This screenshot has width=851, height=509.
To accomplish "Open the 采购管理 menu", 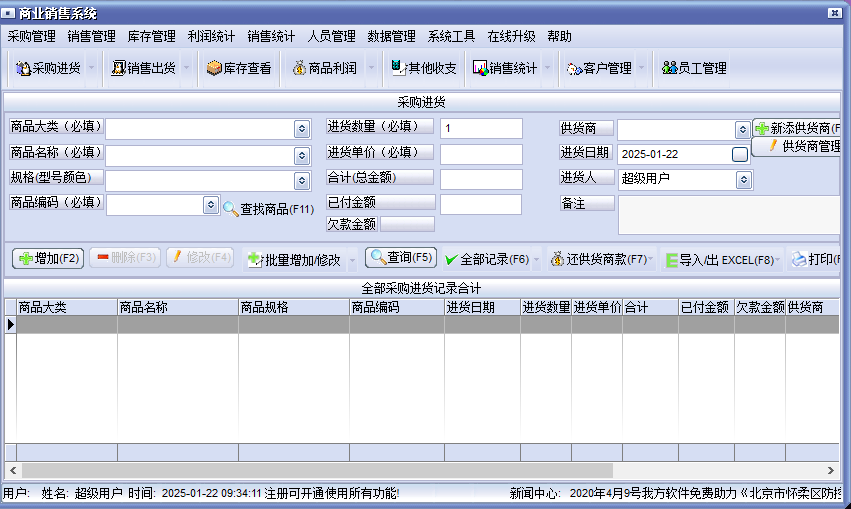I will 31,36.
